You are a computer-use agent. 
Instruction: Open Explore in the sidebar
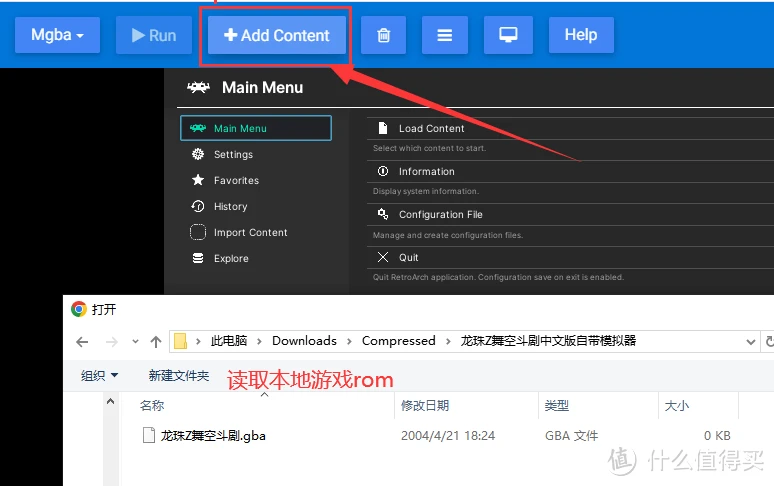[231, 259]
